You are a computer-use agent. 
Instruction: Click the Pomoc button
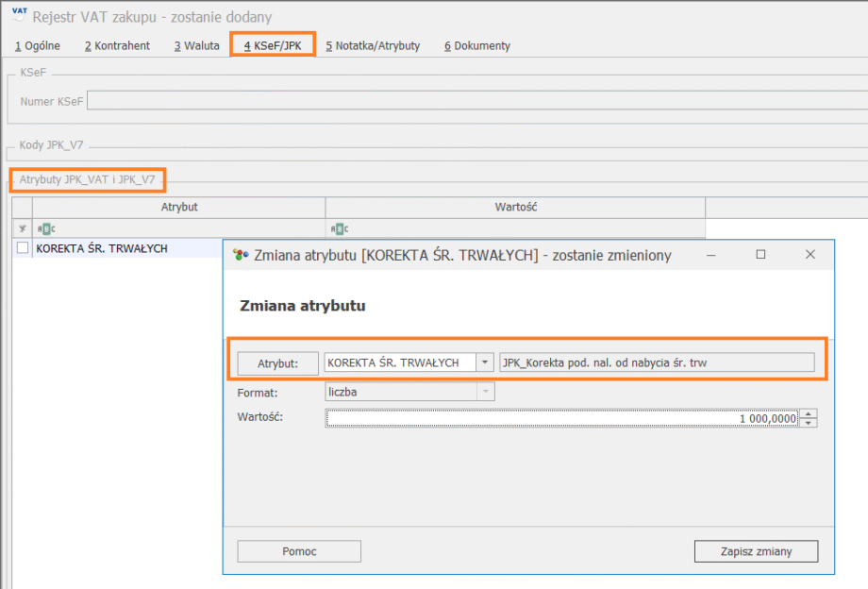tap(299, 551)
